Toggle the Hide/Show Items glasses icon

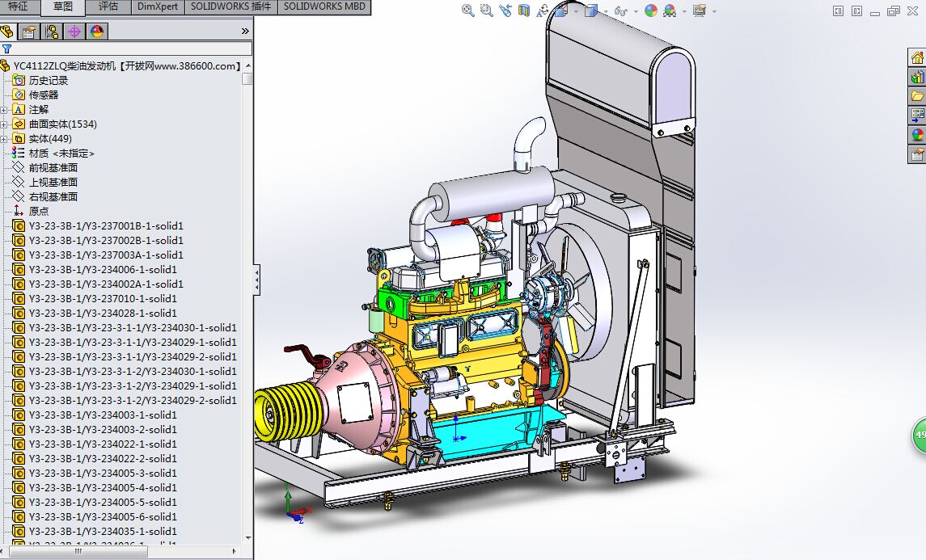(620, 11)
